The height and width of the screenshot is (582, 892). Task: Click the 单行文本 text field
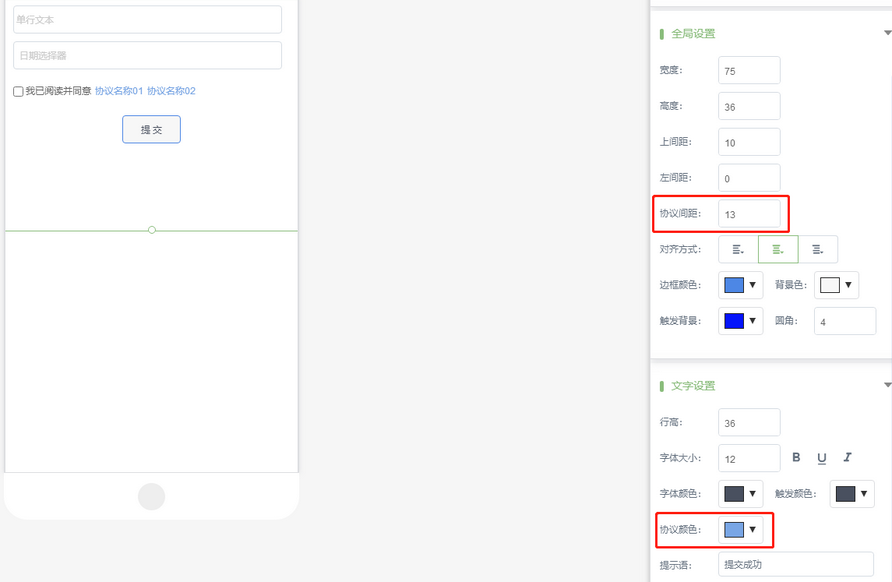click(147, 19)
